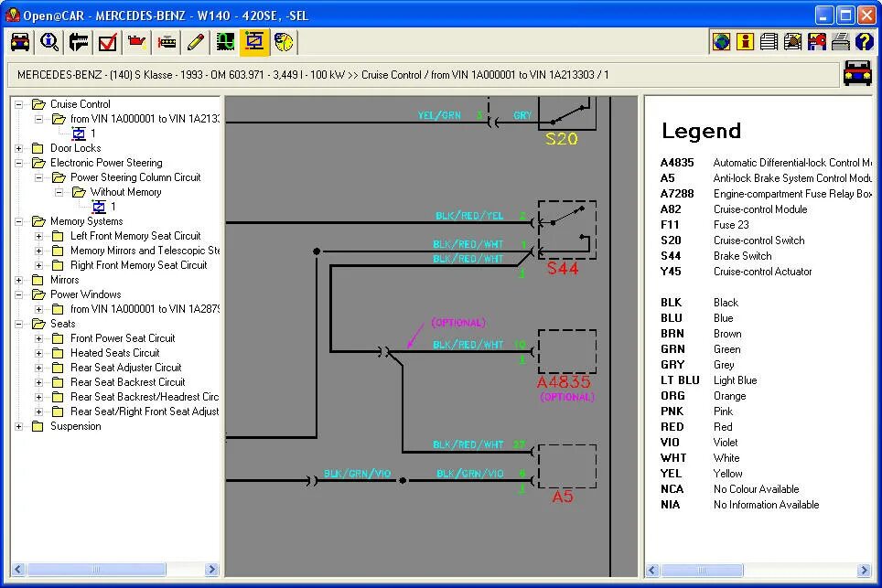Viewport: 882px width, 588px height.
Task: Click the legend panel horizontal scrollbar thumb
Action: pos(702,570)
